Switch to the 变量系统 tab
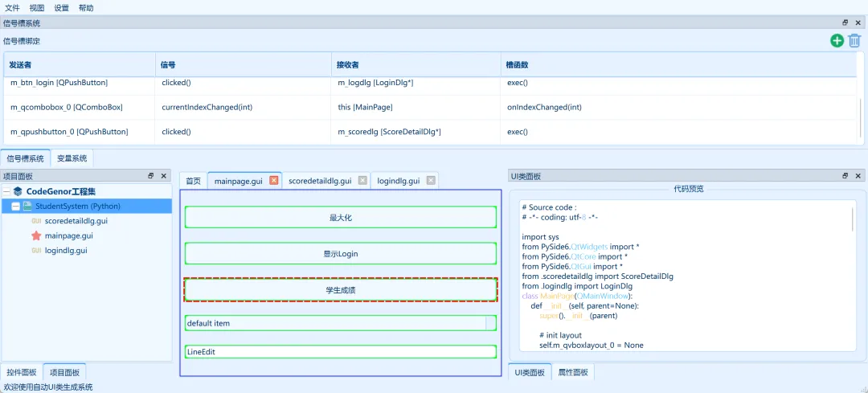This screenshot has height=393, width=868. [x=72, y=158]
